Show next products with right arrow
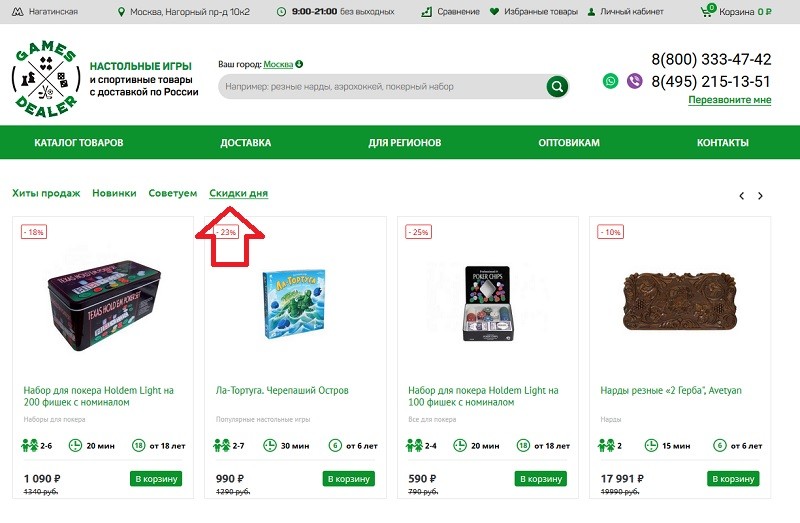Image resolution: width=800 pixels, height=523 pixels. [760, 196]
